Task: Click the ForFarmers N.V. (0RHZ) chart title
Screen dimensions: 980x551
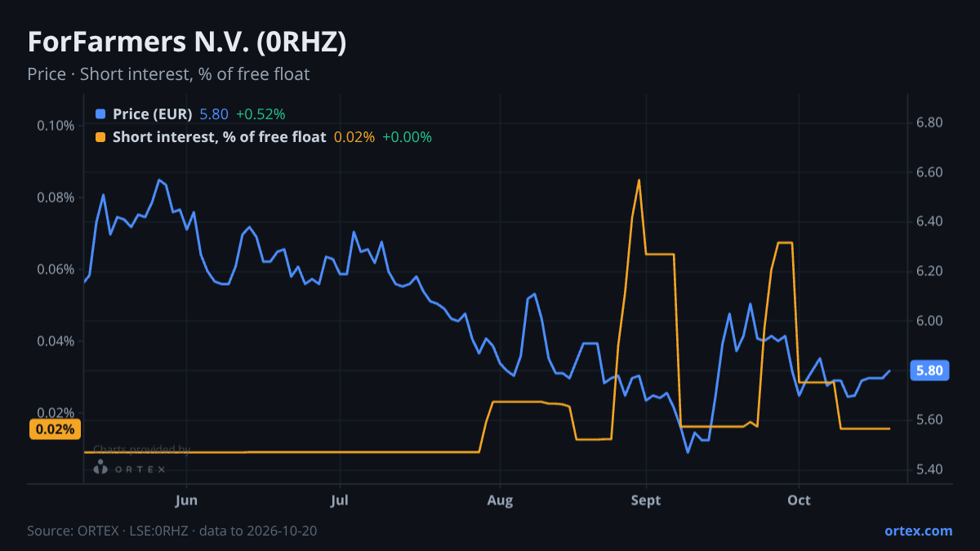Action: click(187, 42)
